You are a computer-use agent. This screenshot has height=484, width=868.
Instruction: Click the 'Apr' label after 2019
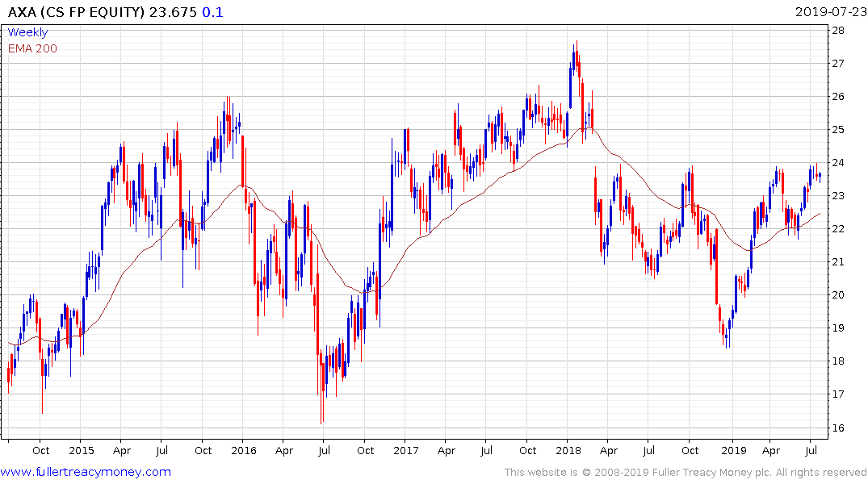[x=770, y=450]
